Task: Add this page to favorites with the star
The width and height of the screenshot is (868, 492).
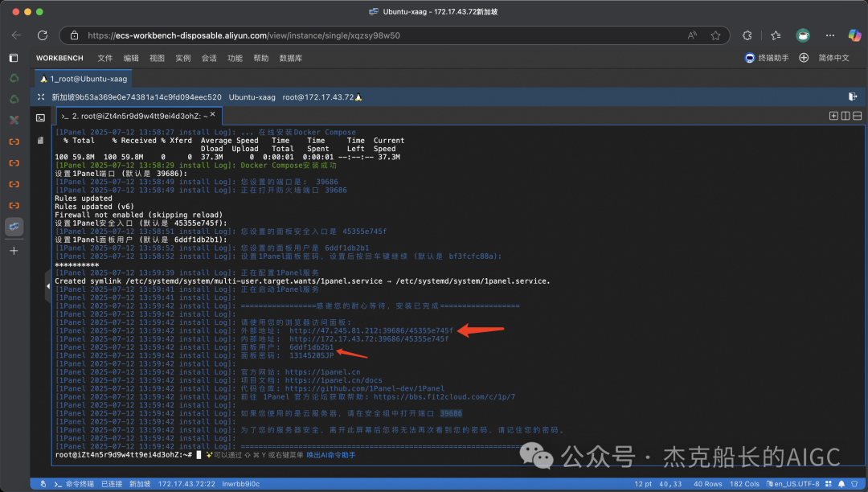Action: point(716,35)
